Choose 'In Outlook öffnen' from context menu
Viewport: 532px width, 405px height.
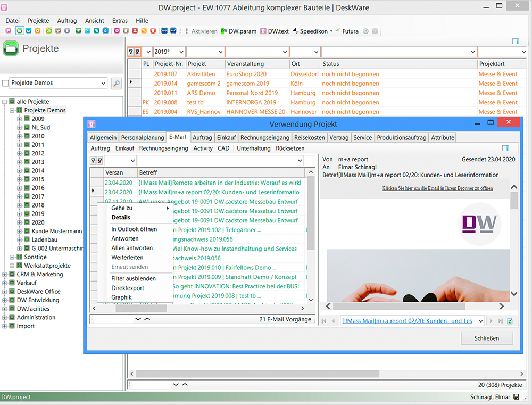[x=134, y=229]
